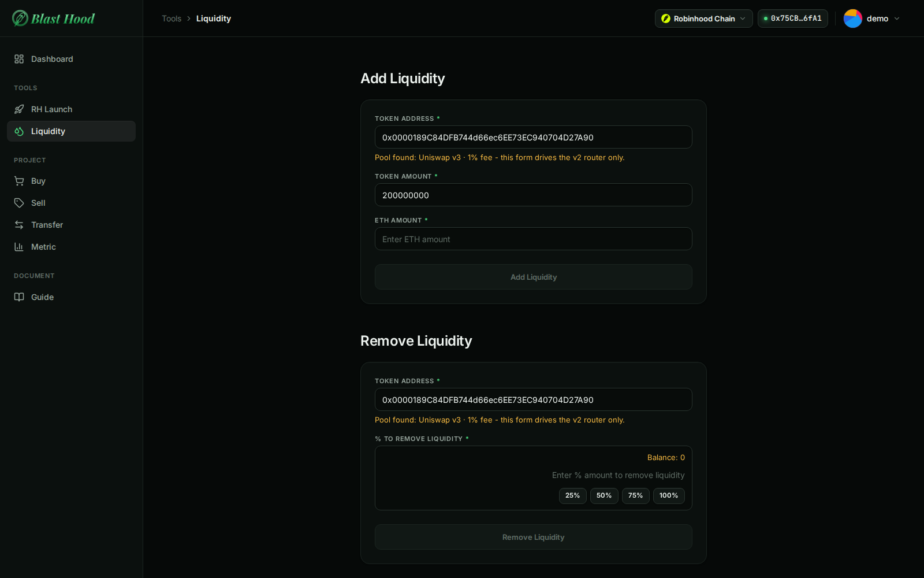Click the percent to remove liquidity input
This screenshot has height=578, width=924.
click(534, 475)
